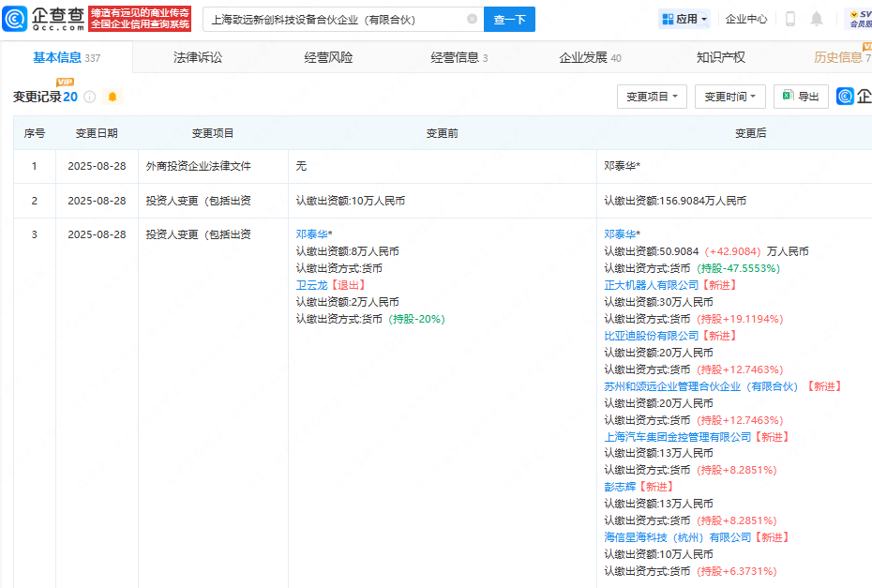This screenshot has width=872, height=588.
Task: Click 认缴出资额:50.9084 (+42.9084) 万人民币 text
Action: point(706,251)
